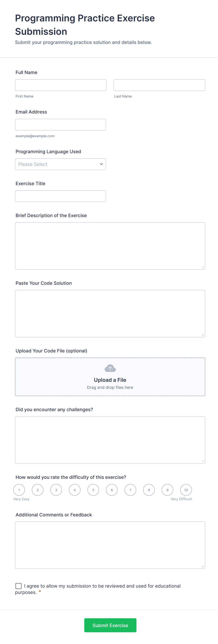Check the educational purposes agreement checkbox
This screenshot has width=218, height=644.
(x=19, y=586)
